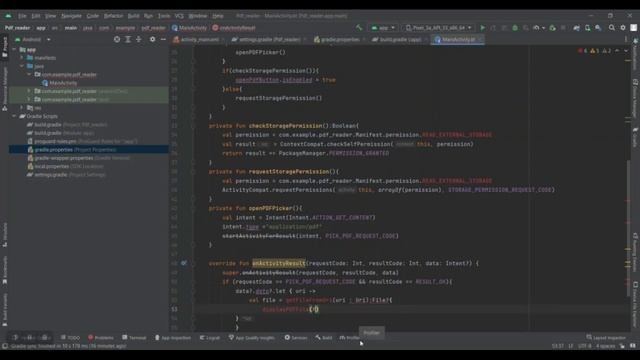
Task: Click the UTF-8 encoding status entry
Action: tap(584, 346)
